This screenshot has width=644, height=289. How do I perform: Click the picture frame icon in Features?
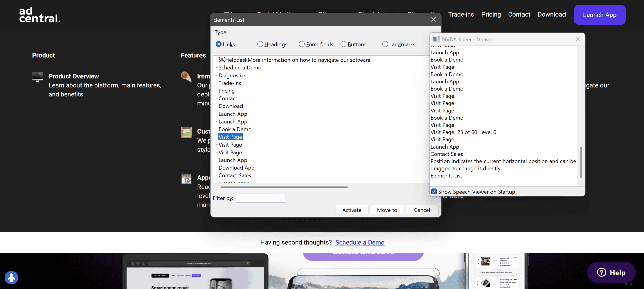(x=186, y=132)
